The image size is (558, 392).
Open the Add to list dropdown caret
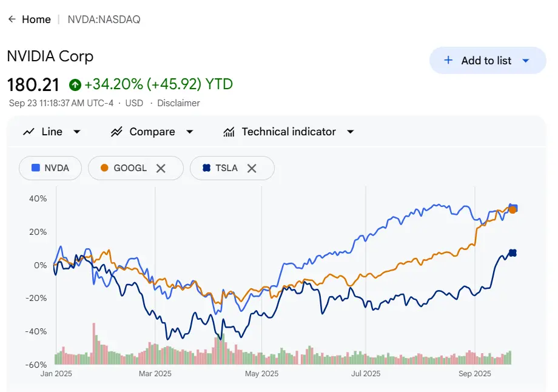click(x=526, y=61)
